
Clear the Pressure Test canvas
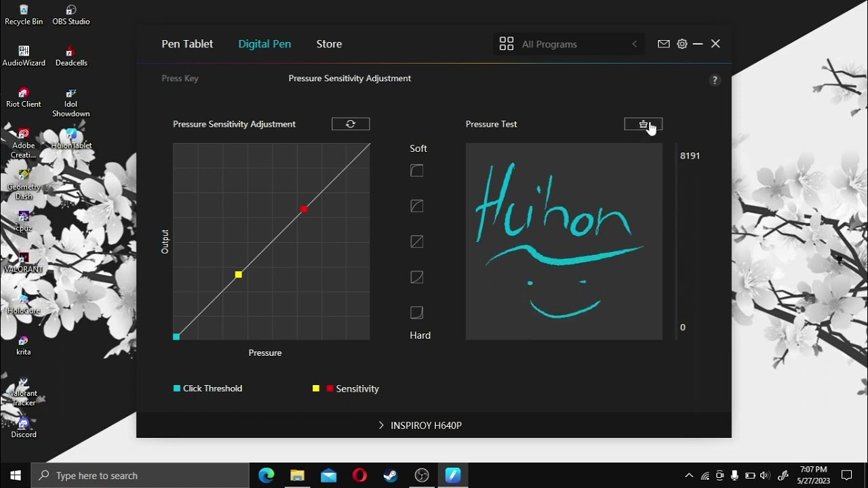click(x=643, y=124)
